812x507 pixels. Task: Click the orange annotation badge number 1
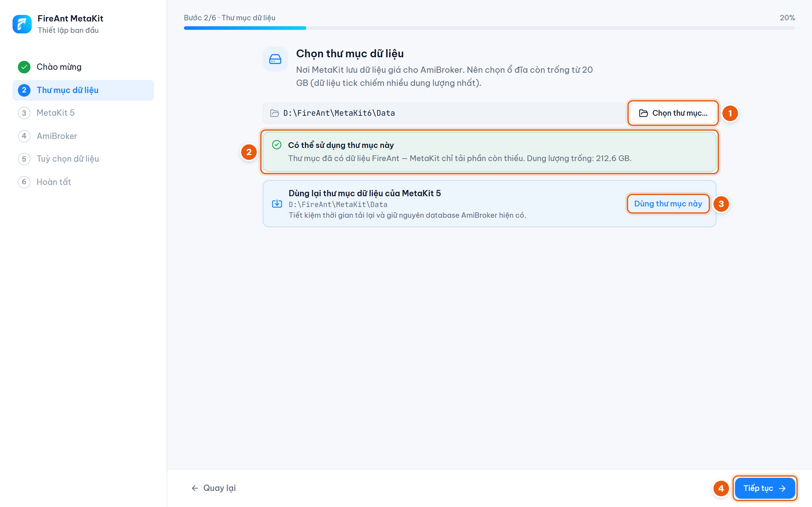(x=730, y=113)
